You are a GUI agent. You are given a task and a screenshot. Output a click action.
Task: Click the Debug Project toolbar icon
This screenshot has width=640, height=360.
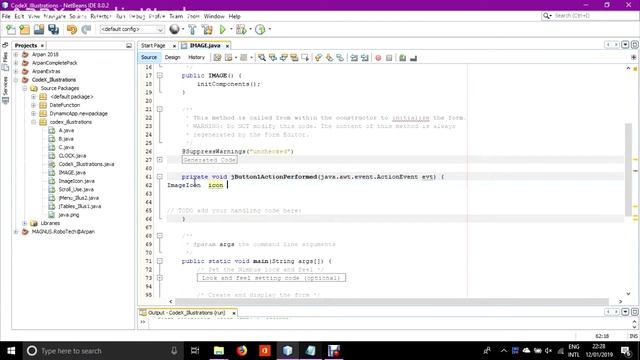[241, 29]
